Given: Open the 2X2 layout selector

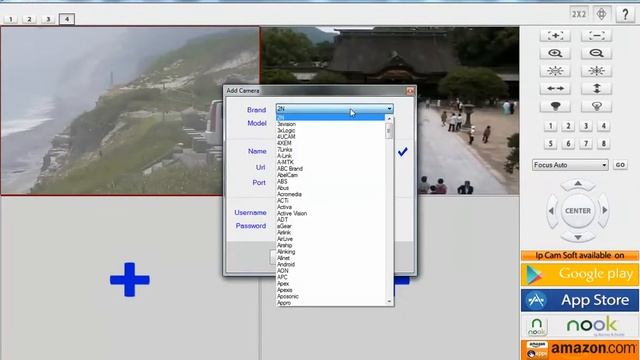Looking at the screenshot, I should [x=579, y=14].
